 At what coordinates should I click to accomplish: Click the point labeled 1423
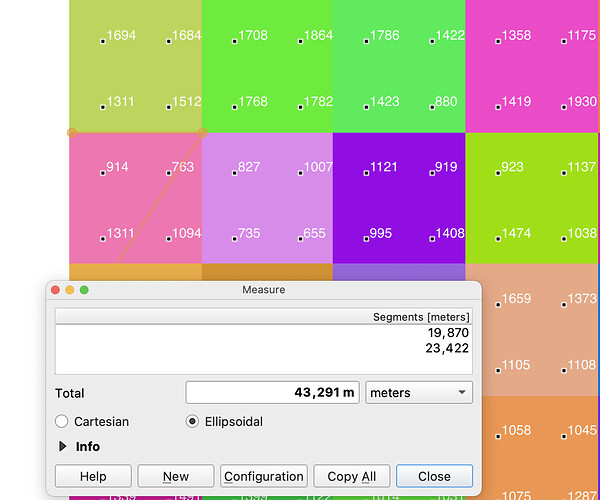pos(366,107)
